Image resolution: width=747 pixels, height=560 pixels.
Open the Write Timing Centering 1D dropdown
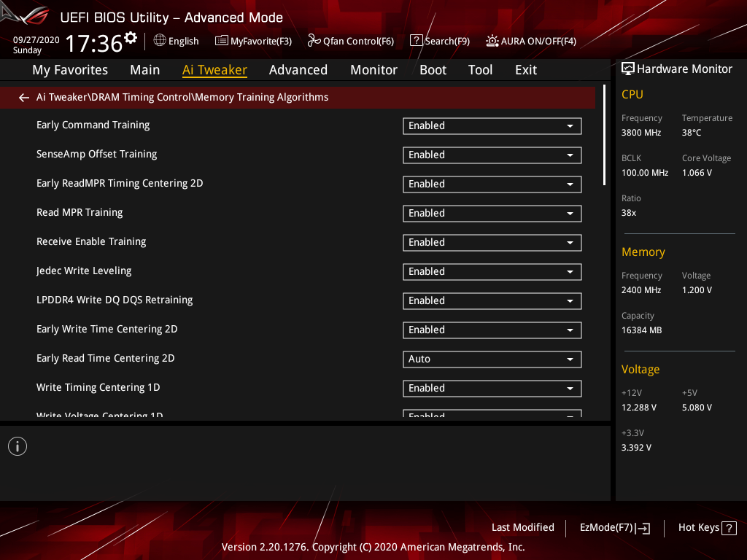[492, 389]
